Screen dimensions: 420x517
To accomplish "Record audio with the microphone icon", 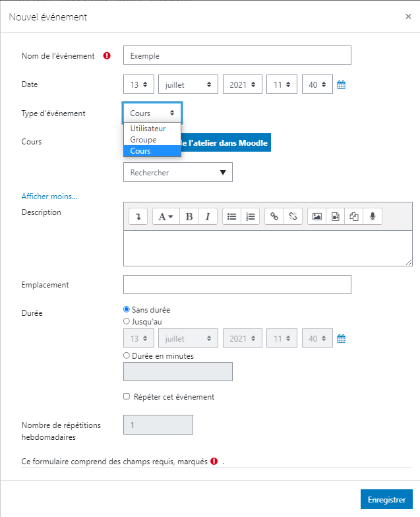I will (x=373, y=216).
